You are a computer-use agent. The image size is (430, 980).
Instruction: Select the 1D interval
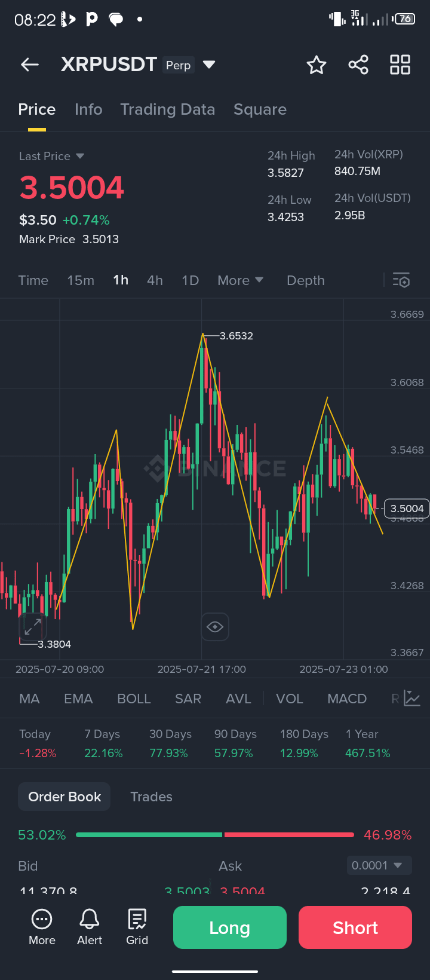[191, 280]
